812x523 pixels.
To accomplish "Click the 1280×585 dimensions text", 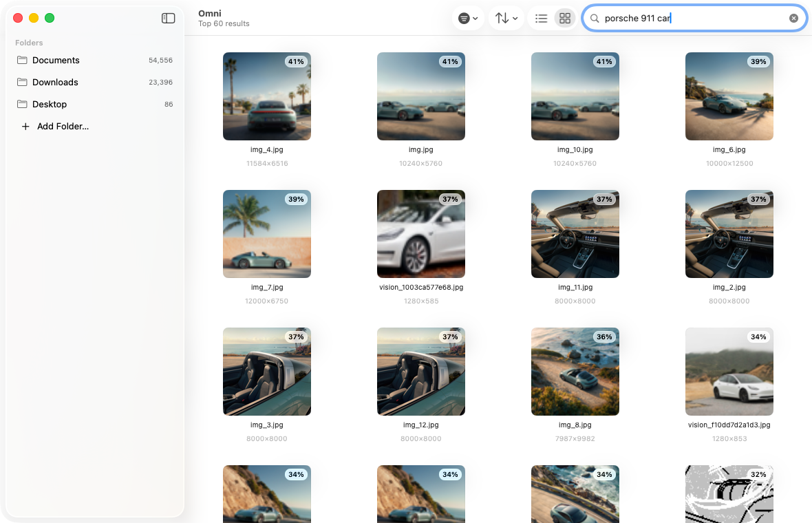I will [421, 301].
